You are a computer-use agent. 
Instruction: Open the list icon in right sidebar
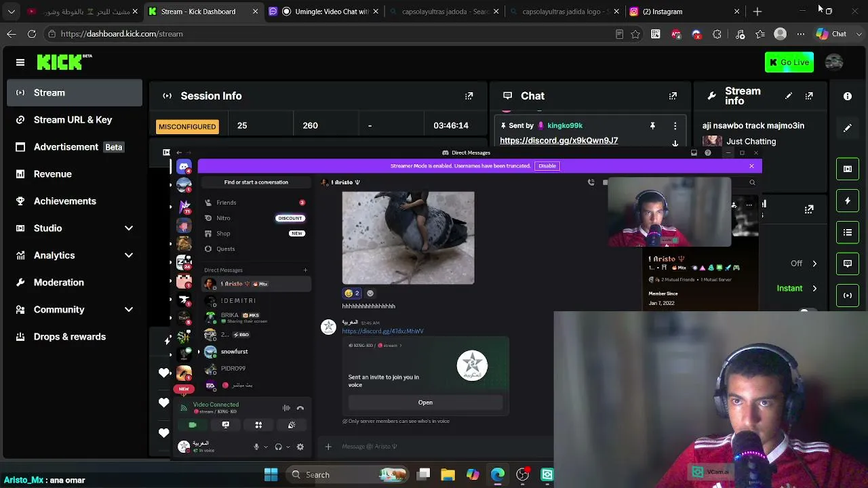click(848, 232)
